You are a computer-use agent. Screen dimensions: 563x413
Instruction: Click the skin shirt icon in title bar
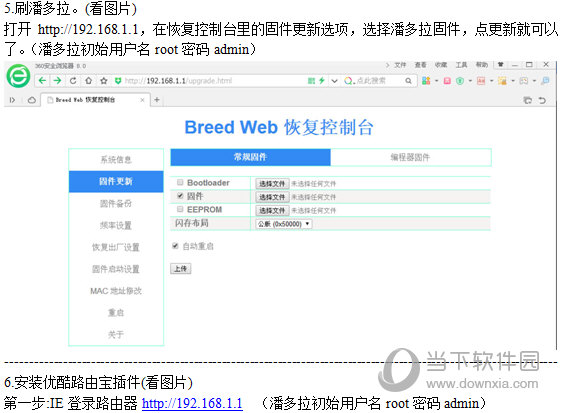[x=500, y=65]
